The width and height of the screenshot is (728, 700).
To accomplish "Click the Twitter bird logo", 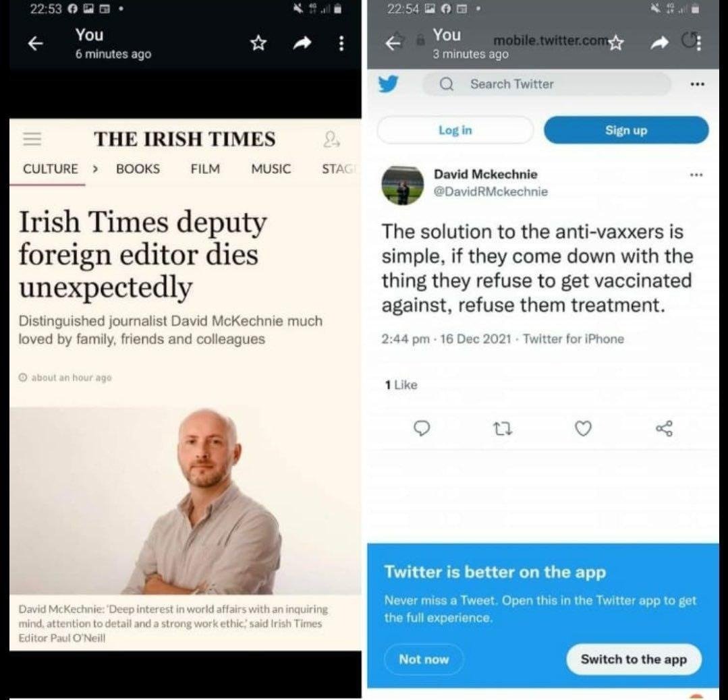I will click(x=388, y=84).
